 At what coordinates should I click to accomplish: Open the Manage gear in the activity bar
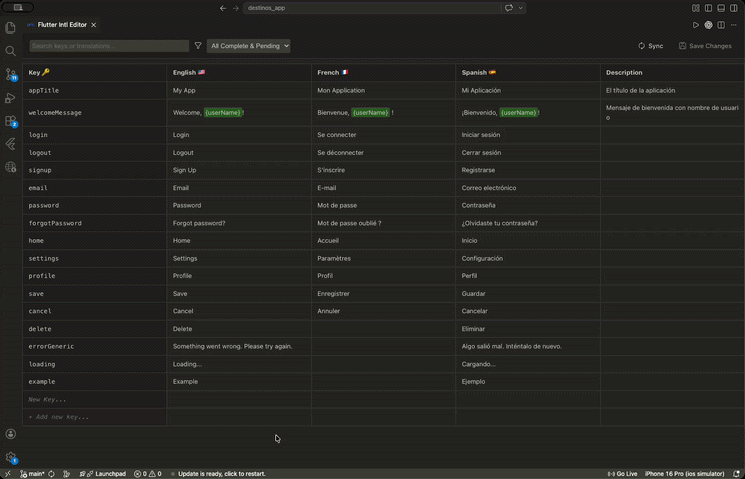[10, 458]
